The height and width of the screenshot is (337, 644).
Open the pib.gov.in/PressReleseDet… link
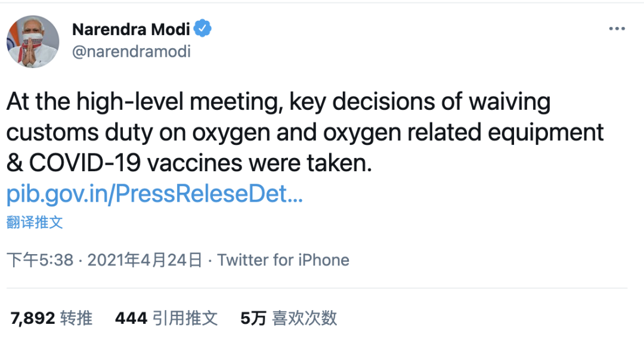tap(155, 194)
